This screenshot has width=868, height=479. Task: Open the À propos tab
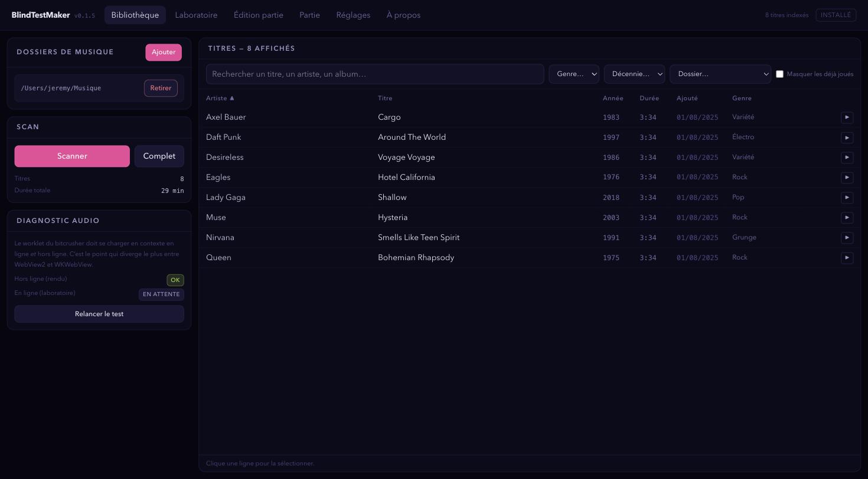tap(403, 15)
